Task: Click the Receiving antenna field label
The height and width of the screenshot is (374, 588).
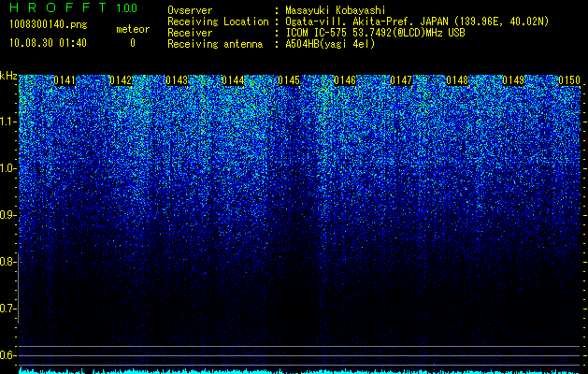Action: (215, 44)
